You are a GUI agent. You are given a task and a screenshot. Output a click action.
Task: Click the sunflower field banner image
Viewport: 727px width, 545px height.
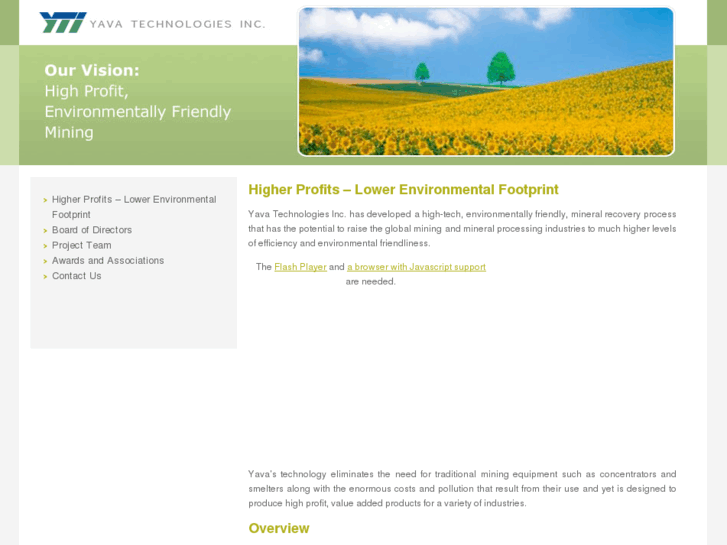tap(486, 81)
